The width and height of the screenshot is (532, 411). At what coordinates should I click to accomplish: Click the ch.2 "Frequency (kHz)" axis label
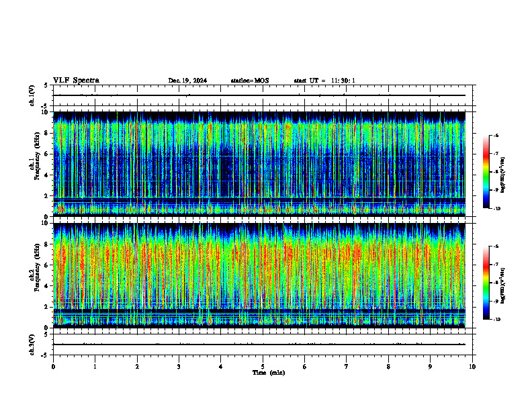click(x=36, y=267)
